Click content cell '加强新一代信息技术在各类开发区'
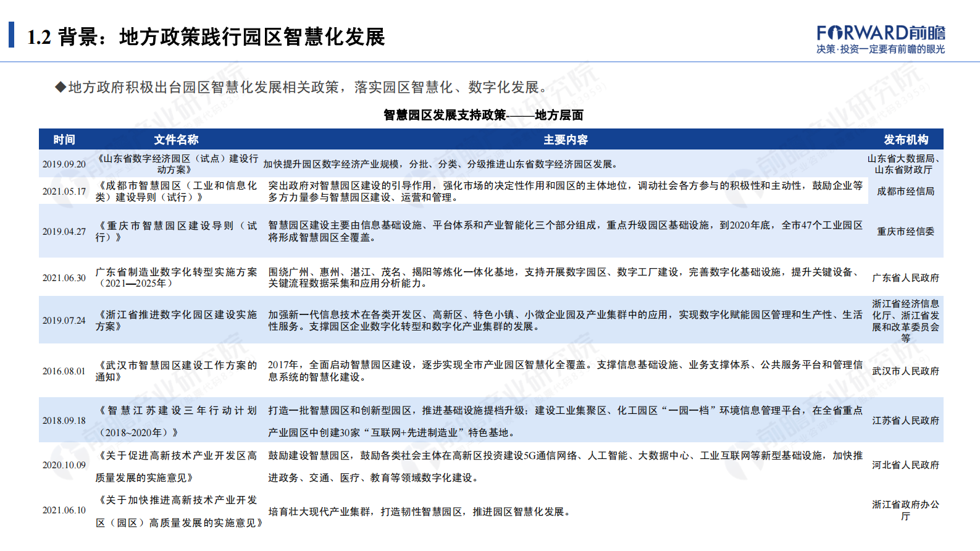This screenshot has height=551, width=980. [x=566, y=321]
